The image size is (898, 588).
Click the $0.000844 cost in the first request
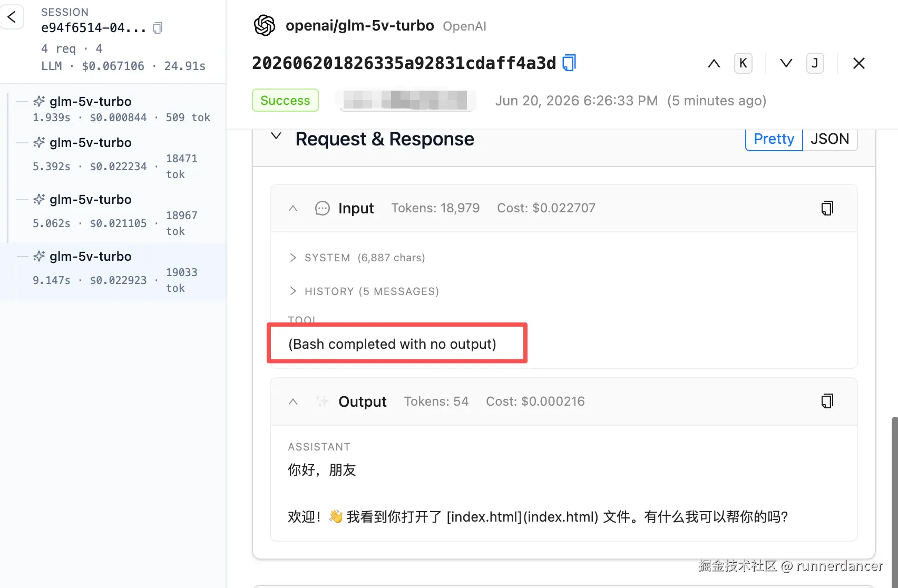click(118, 117)
